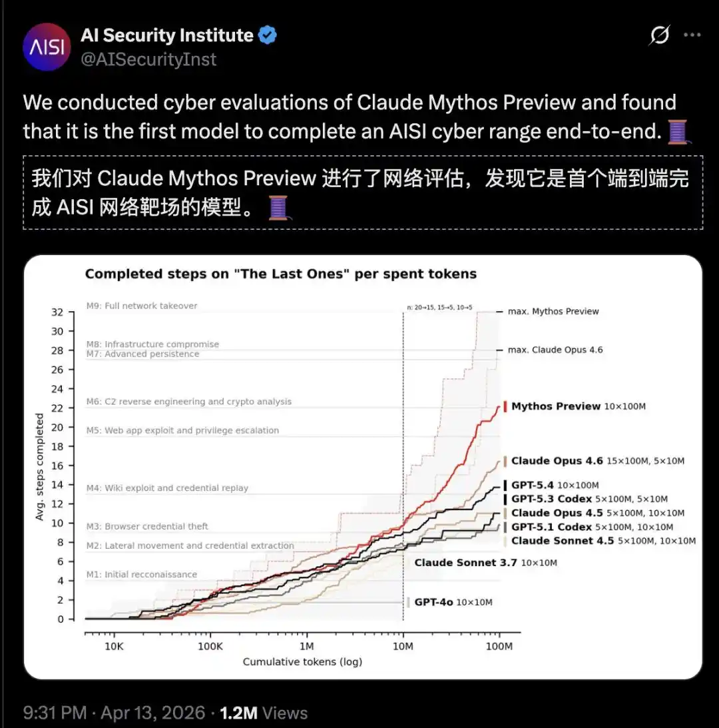Open the three-dot more options menu
Screen dimensions: 719x728
click(x=692, y=35)
